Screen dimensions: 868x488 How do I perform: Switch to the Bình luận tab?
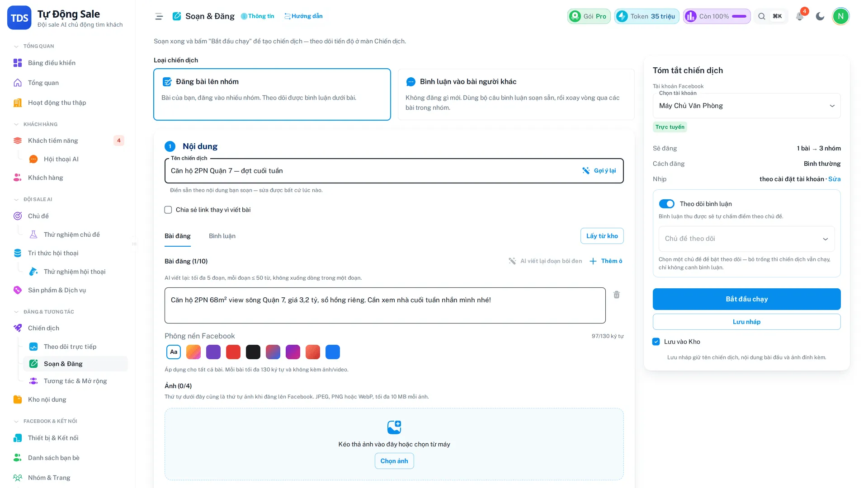[222, 236]
